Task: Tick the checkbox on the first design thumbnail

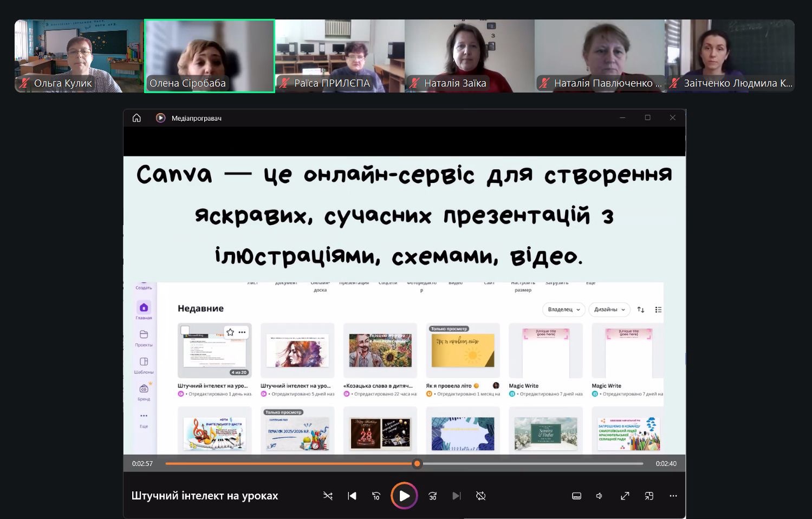Action: tap(185, 330)
